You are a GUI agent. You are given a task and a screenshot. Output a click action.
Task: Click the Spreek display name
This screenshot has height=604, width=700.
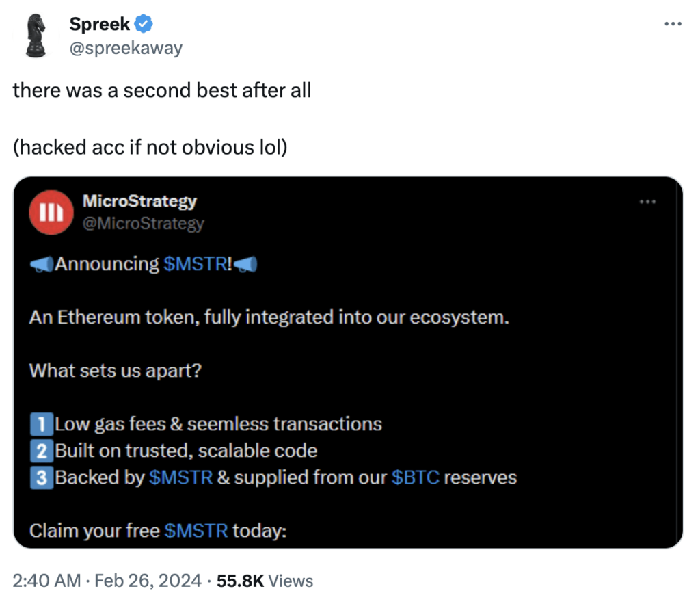(x=100, y=24)
